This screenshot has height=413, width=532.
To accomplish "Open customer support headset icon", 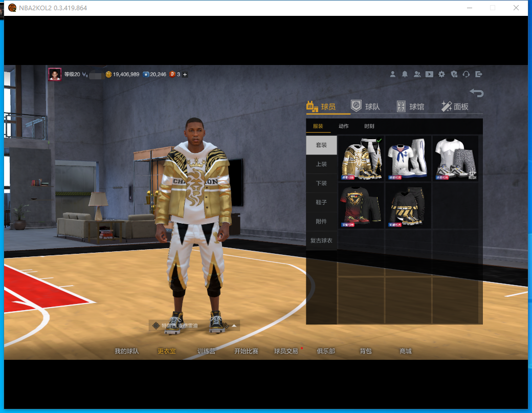I will click(x=466, y=74).
